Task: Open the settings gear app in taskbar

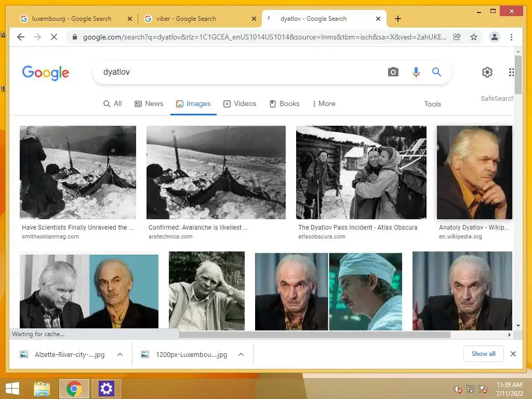Action: coord(106,389)
